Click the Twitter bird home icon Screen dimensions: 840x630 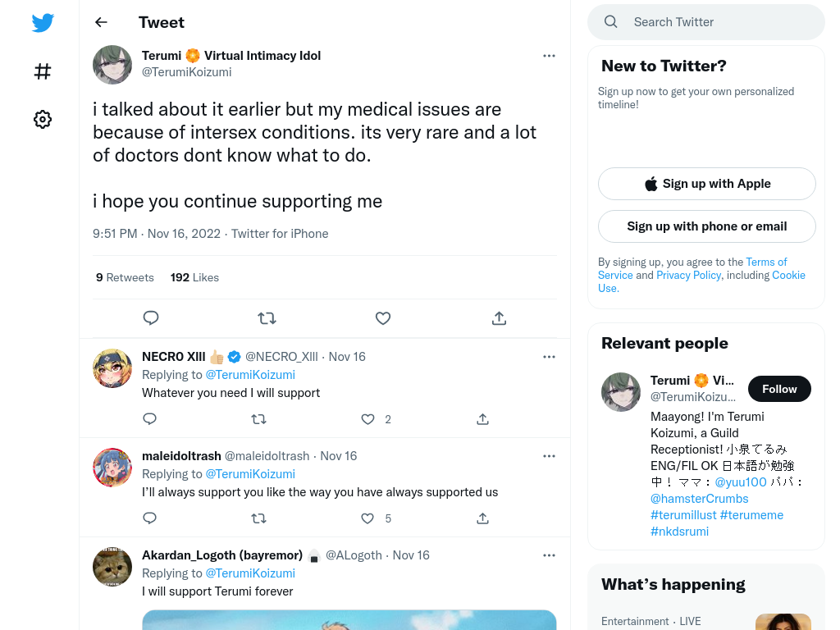point(43,22)
